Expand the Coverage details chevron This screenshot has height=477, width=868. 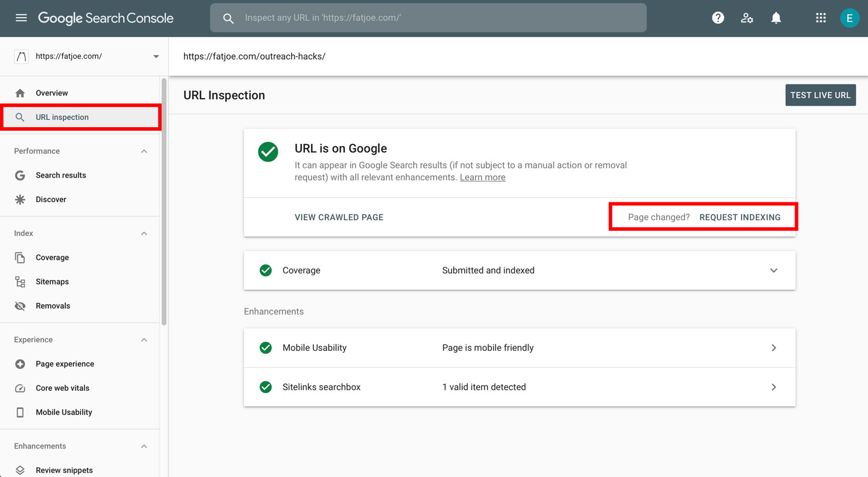tap(774, 271)
